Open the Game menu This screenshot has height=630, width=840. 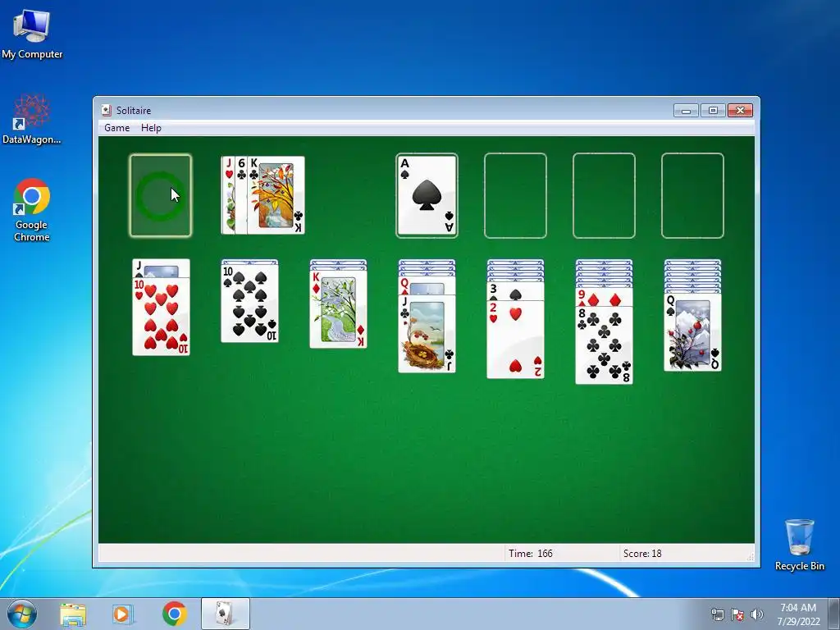point(116,127)
